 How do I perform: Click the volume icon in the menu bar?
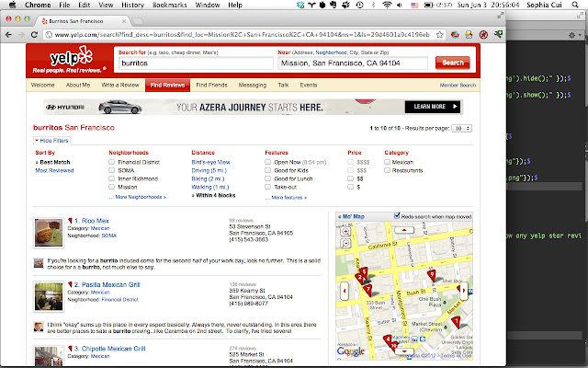[x=400, y=5]
